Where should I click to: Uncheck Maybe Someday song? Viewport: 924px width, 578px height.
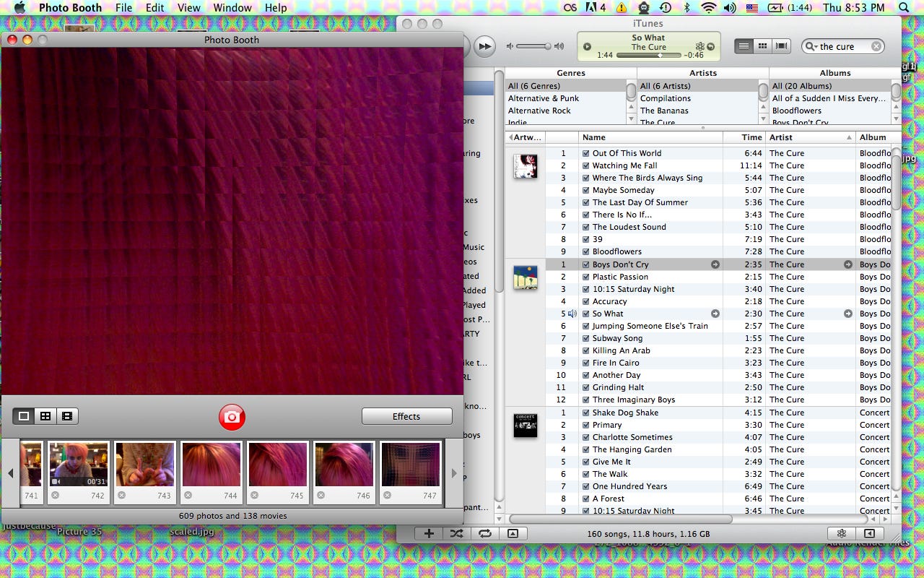coord(586,190)
